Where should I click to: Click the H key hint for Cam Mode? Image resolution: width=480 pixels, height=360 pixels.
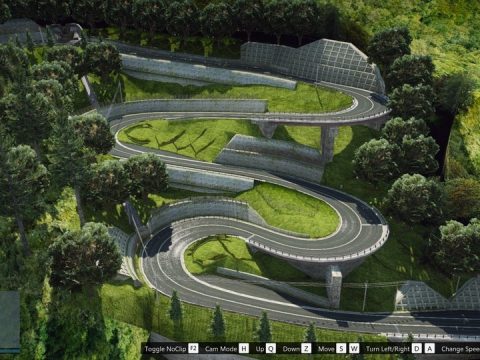click(x=244, y=349)
